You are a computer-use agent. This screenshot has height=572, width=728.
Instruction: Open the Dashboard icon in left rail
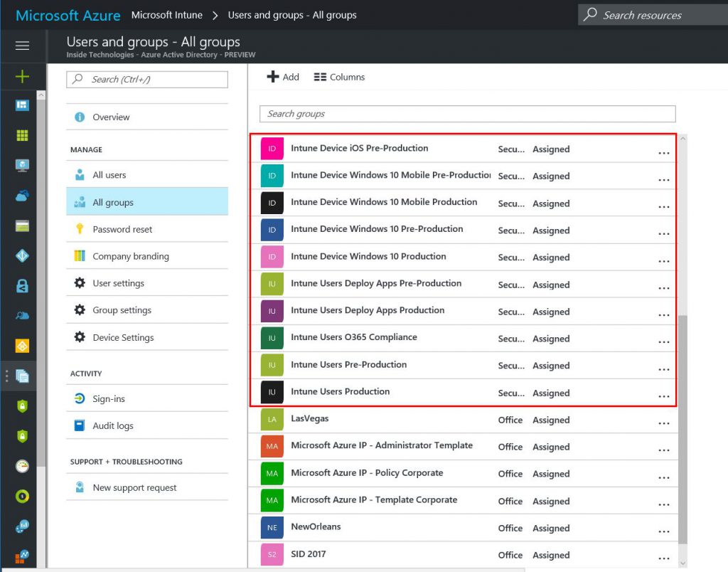pyautogui.click(x=22, y=105)
